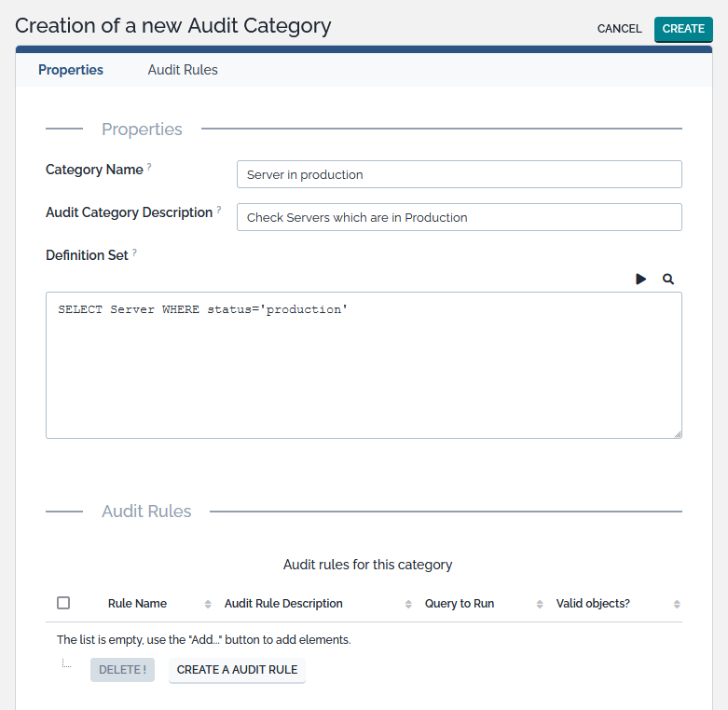Screen dimensions: 728x710
Task: Switch to the Audit Rules tab
Action: pyautogui.click(x=183, y=70)
